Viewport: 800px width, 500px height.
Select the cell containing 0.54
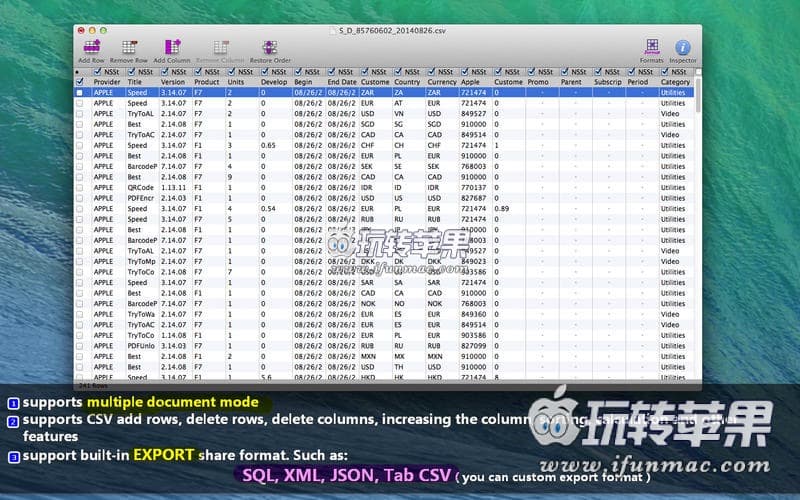[268, 209]
